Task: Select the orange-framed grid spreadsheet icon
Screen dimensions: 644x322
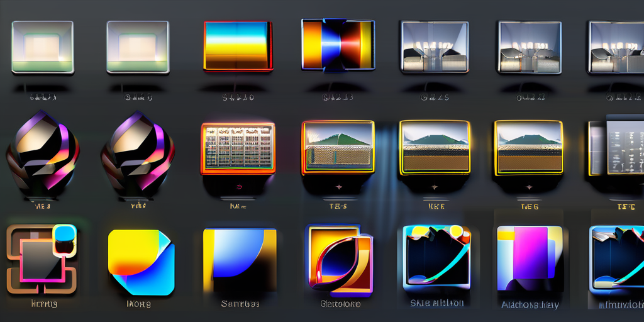Action: 238,148
